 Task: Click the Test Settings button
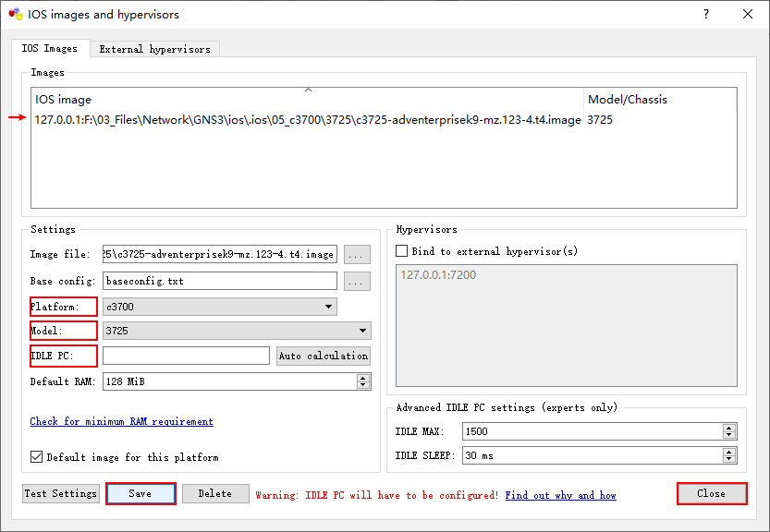(61, 494)
